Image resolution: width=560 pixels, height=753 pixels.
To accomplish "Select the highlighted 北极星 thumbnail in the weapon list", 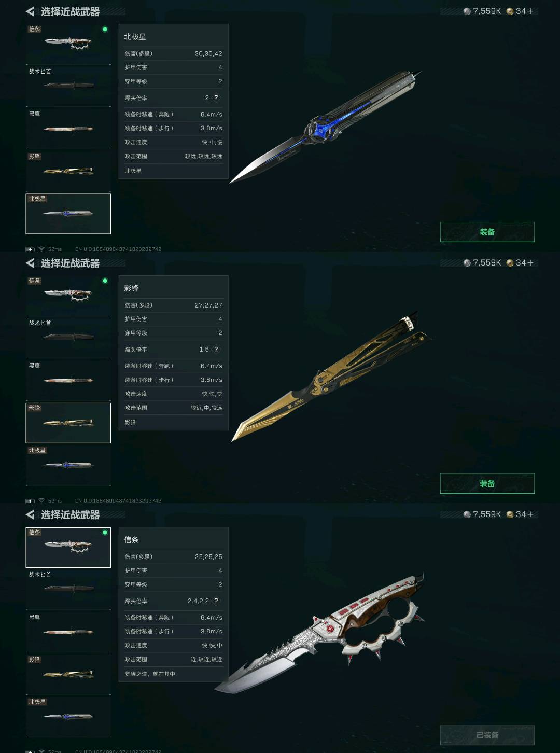I will [68, 214].
